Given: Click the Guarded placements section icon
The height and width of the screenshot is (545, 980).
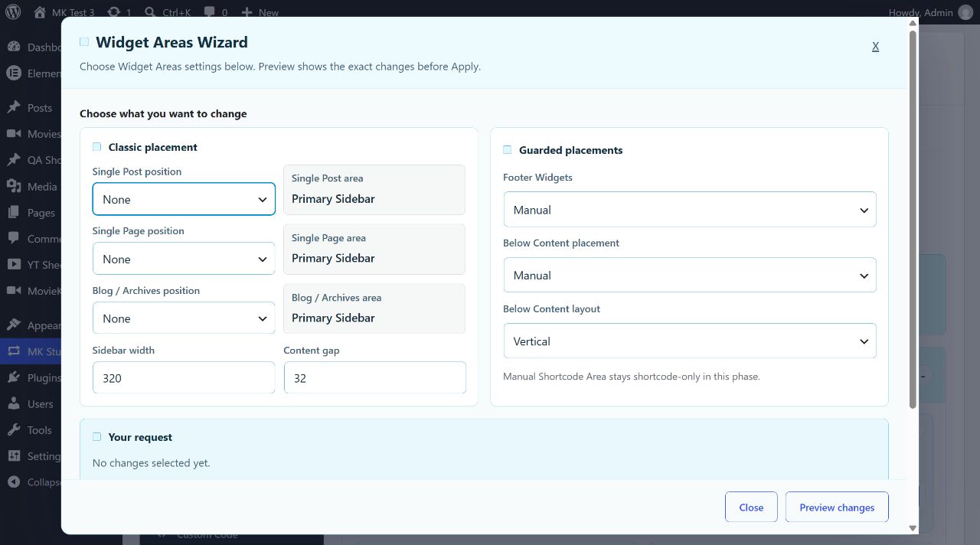Looking at the screenshot, I should pyautogui.click(x=508, y=150).
